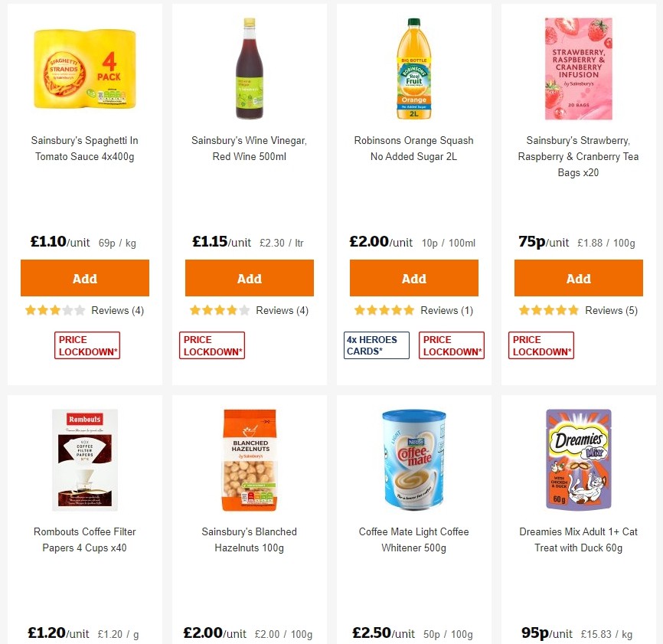Open the Sainsbury's Spaghetti product image

click(84, 68)
